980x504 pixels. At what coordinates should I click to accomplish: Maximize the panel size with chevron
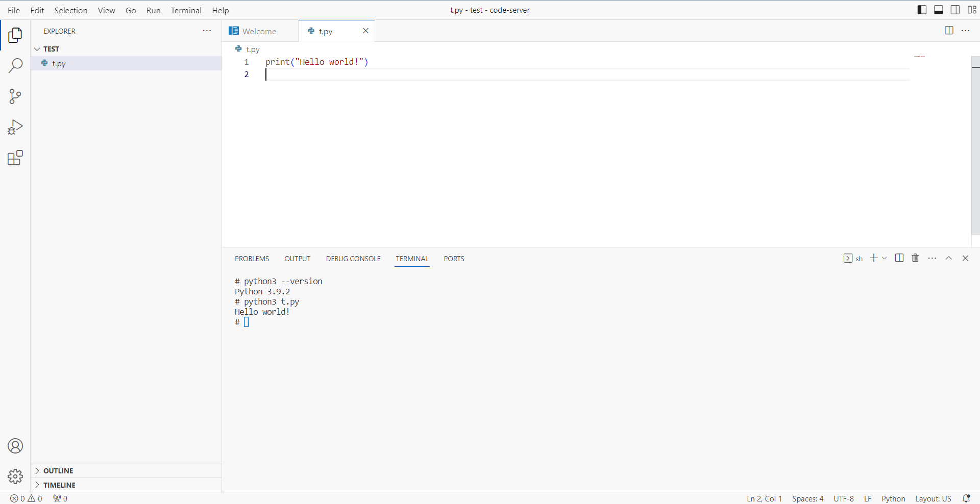pos(949,258)
